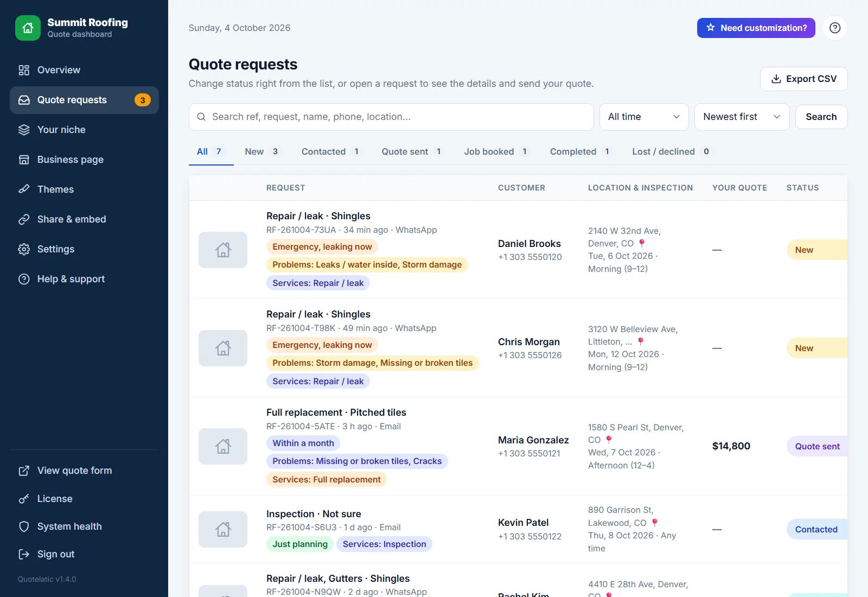Screen dimensions: 868x597
Task: Open Share & embed in the sidebar
Action: click(x=84, y=219)
